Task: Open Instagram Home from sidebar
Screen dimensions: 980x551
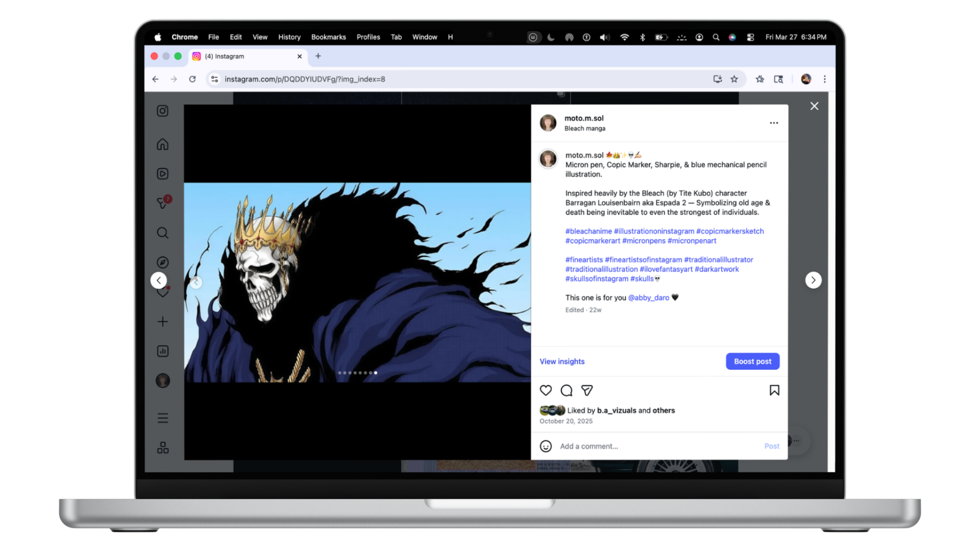Action: click(x=162, y=144)
